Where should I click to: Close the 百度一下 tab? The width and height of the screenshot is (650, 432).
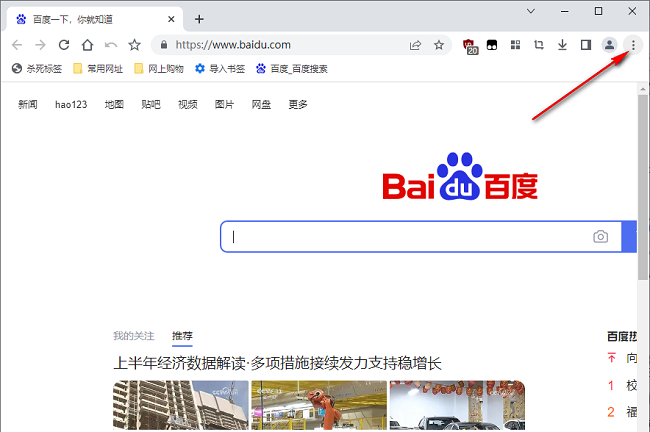pyautogui.click(x=171, y=19)
